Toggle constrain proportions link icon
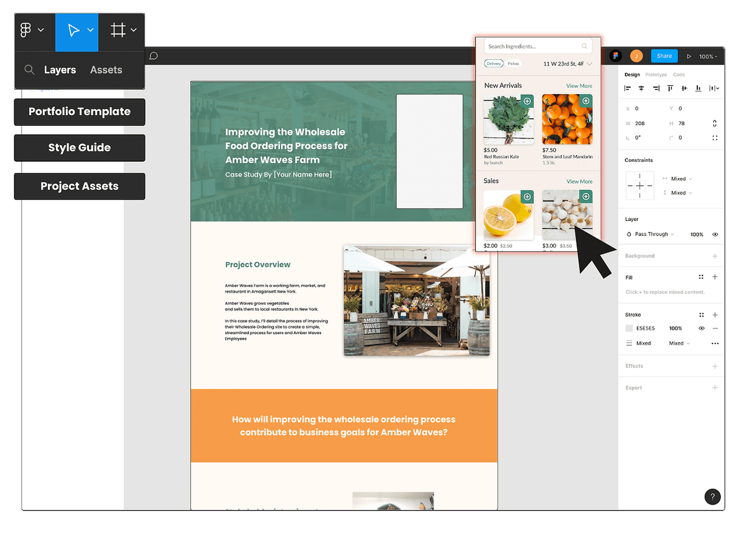 coord(714,123)
